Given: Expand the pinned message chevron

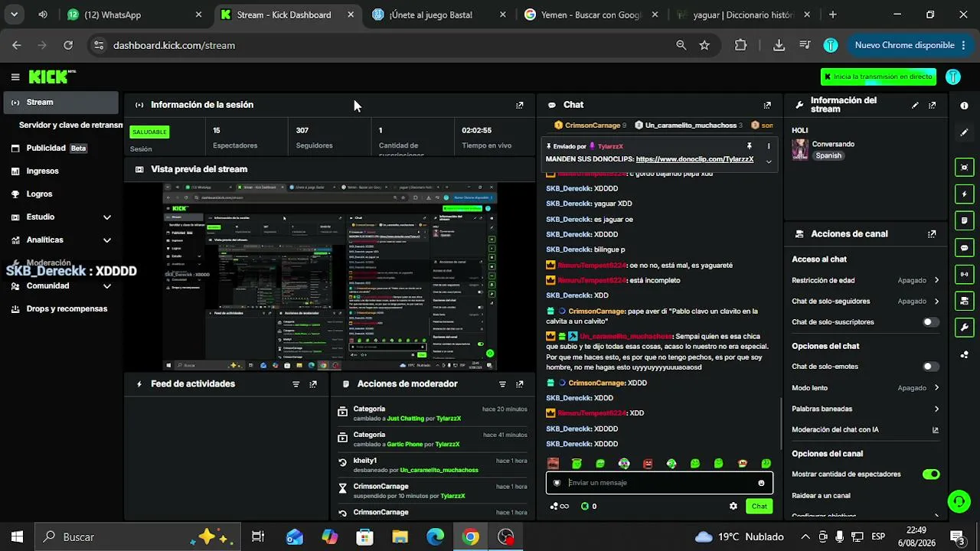Looking at the screenshot, I should point(769,161).
